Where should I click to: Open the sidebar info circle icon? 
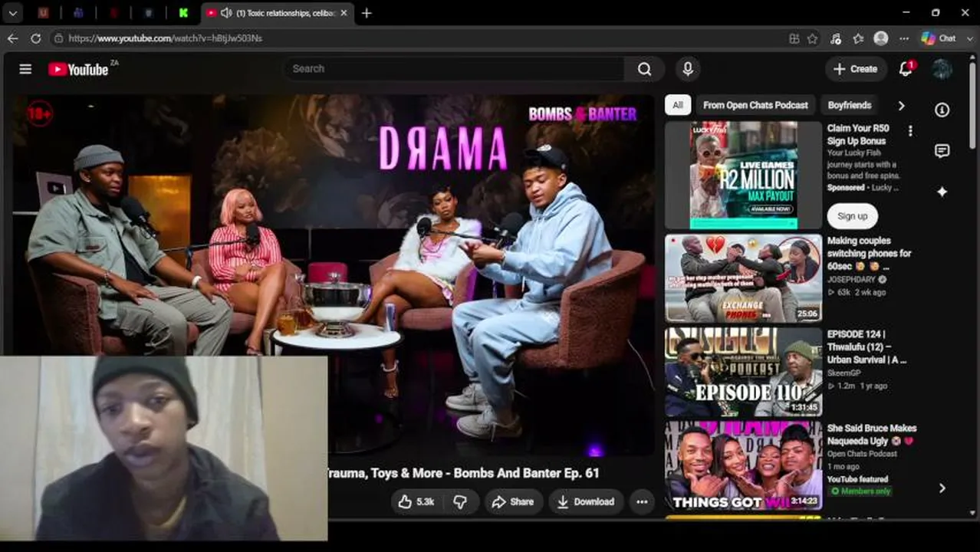942,110
